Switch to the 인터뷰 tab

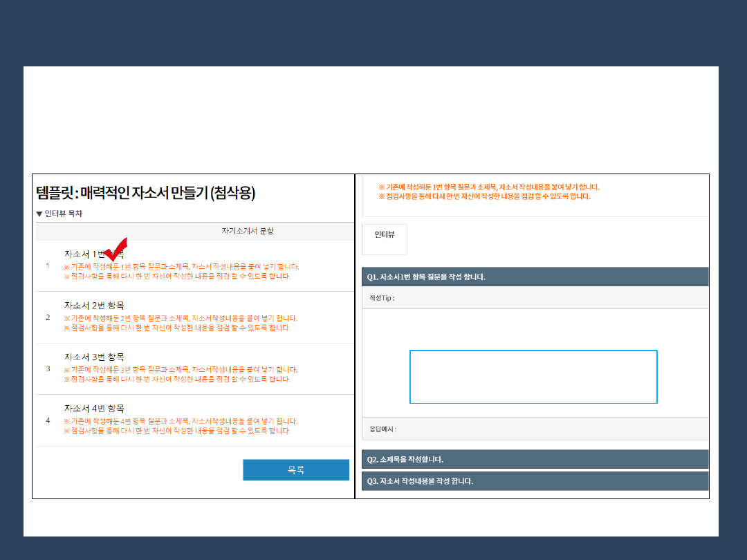(x=385, y=235)
